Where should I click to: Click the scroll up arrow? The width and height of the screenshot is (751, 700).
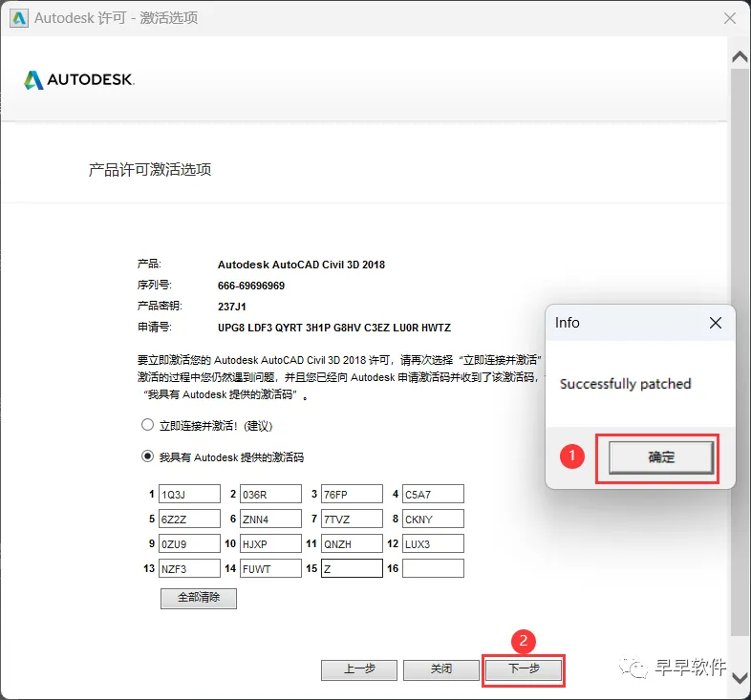tap(740, 57)
